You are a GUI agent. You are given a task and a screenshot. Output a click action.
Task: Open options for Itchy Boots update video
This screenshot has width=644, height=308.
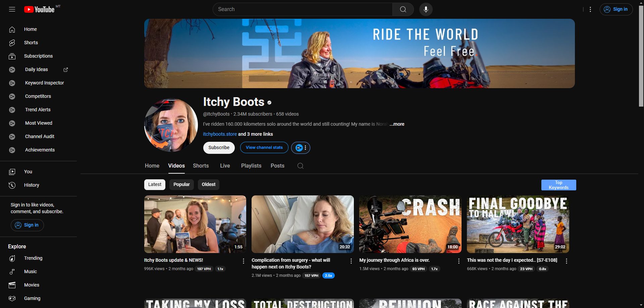[x=244, y=261]
